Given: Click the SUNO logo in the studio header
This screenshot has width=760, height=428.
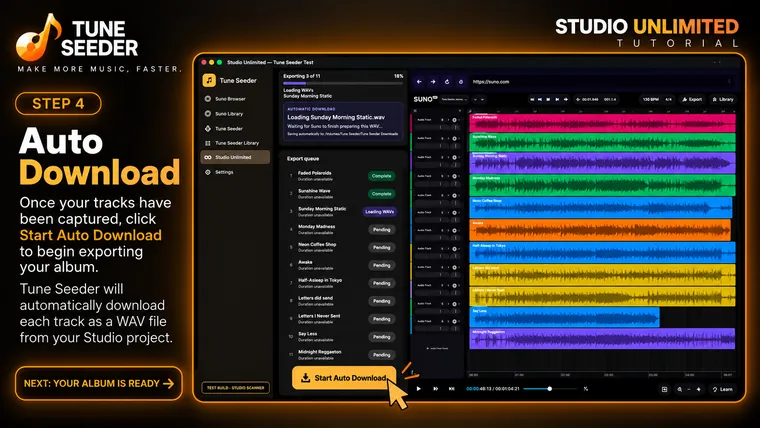Looking at the screenshot, I should click(425, 99).
